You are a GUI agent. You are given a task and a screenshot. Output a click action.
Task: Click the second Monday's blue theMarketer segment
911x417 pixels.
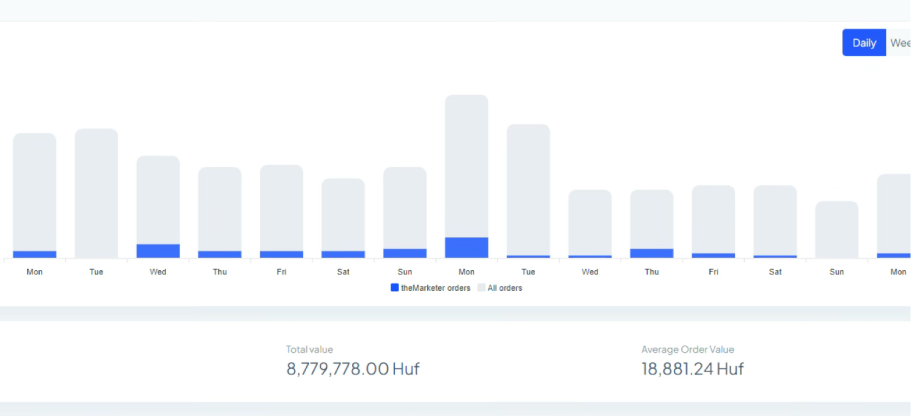[x=466, y=248]
